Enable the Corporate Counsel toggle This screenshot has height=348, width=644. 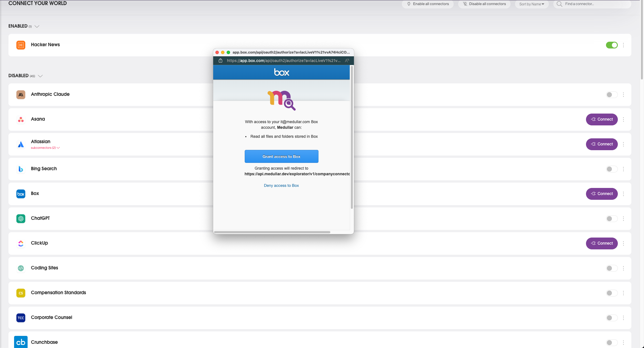coord(612,318)
